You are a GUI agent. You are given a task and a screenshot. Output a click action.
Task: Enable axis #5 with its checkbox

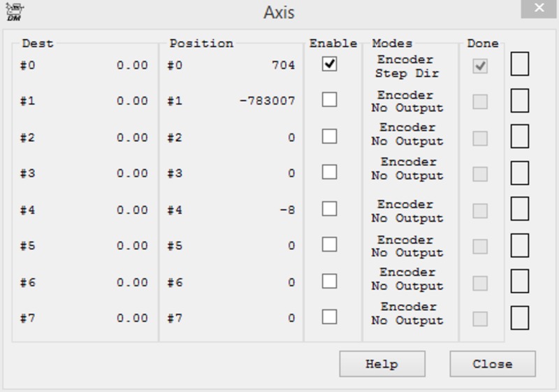329,245
